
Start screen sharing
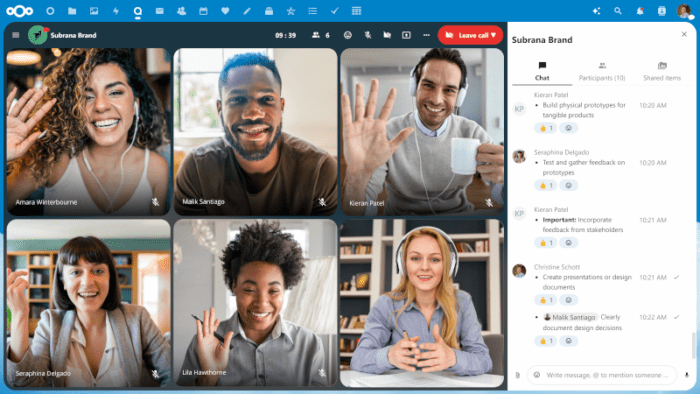(x=406, y=35)
